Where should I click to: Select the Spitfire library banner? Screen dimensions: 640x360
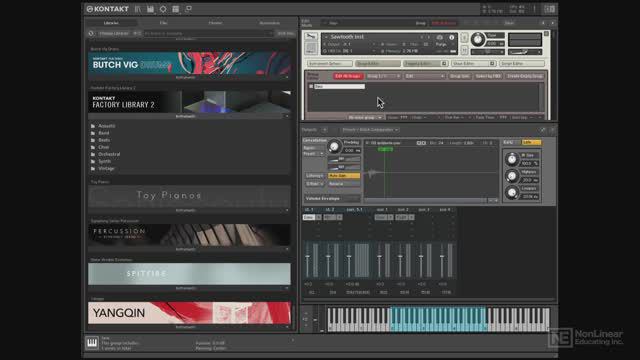(x=189, y=274)
